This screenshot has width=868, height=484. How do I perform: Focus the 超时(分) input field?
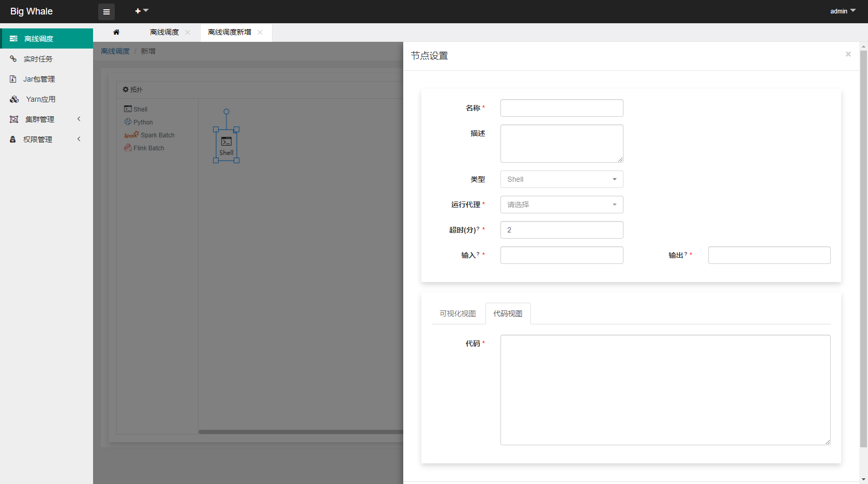tap(562, 230)
